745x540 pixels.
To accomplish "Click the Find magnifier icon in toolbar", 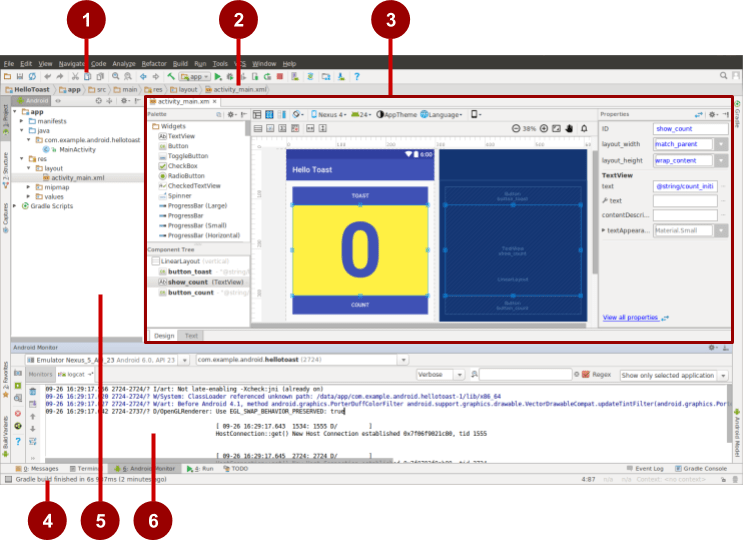I will point(115,76).
